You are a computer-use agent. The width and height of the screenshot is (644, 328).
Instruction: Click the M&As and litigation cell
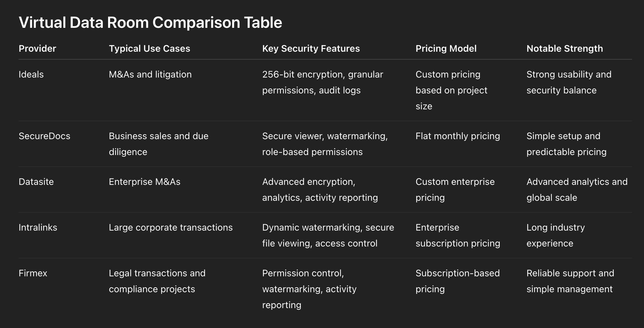point(150,74)
